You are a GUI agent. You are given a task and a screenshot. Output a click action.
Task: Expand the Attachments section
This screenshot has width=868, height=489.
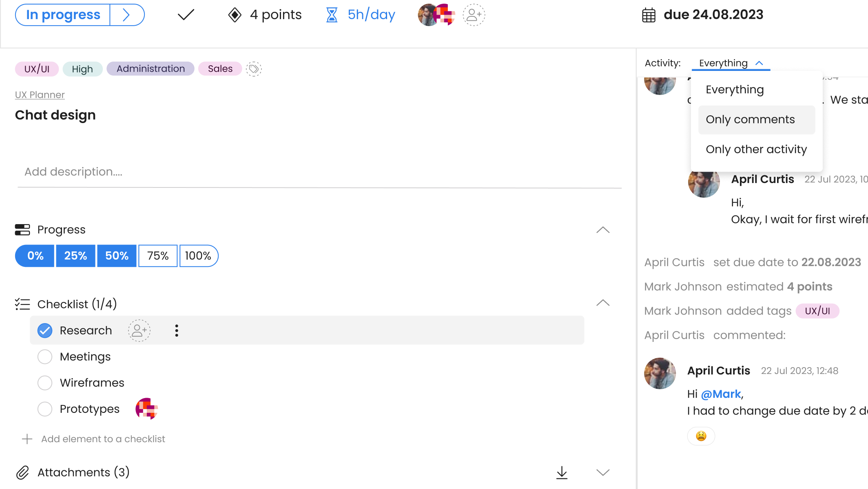pos(603,472)
